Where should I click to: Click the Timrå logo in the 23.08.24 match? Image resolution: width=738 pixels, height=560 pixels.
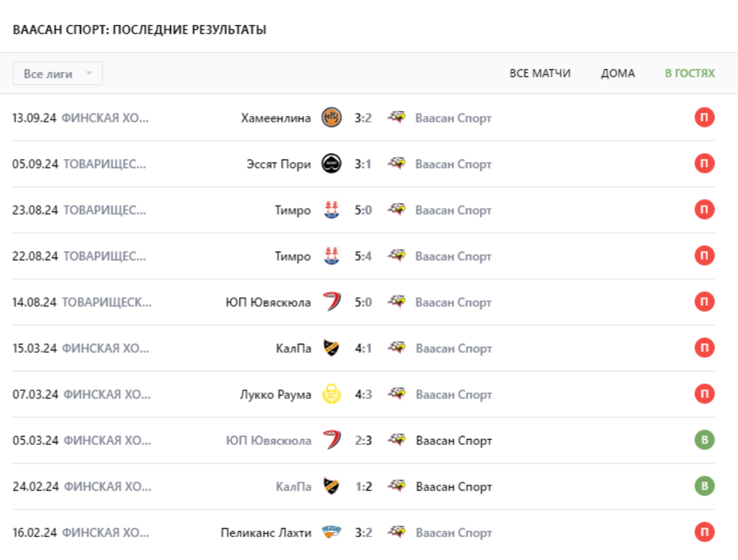tap(332, 210)
